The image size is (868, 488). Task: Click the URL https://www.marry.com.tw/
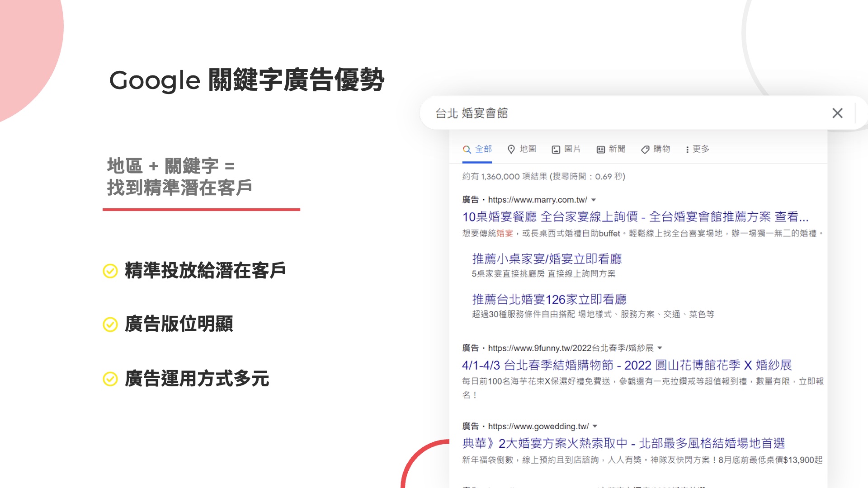pyautogui.click(x=538, y=200)
